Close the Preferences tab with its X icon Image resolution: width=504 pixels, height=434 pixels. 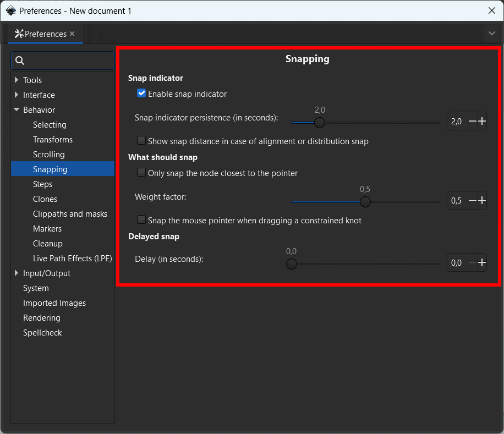(x=72, y=34)
